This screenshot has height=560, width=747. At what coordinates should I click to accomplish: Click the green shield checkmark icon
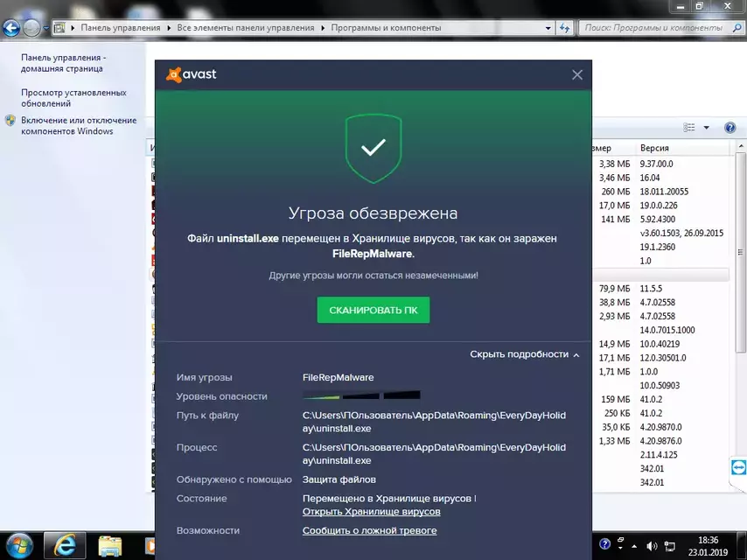tap(373, 148)
